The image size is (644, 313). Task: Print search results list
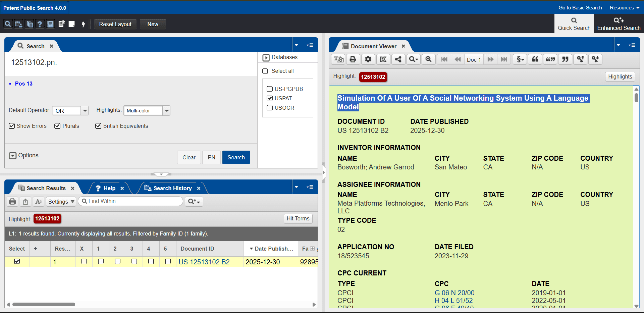tap(12, 202)
